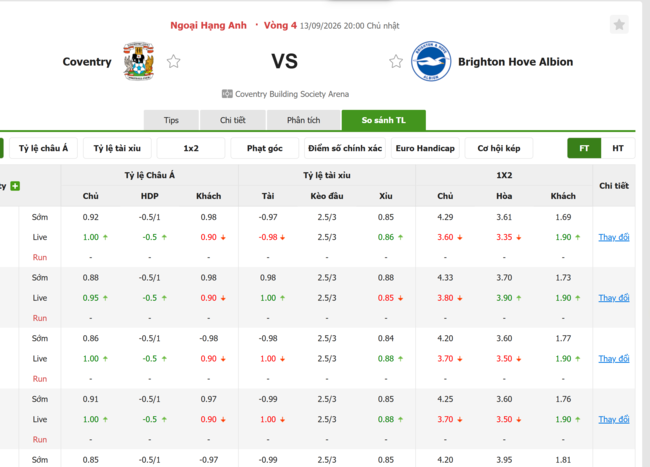Click the 0.91 early home Asian odds
The image size is (650, 467).
click(x=90, y=399)
